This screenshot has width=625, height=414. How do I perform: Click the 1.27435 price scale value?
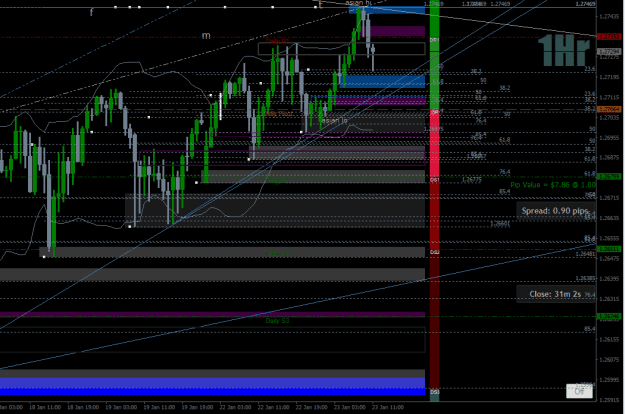point(609,17)
